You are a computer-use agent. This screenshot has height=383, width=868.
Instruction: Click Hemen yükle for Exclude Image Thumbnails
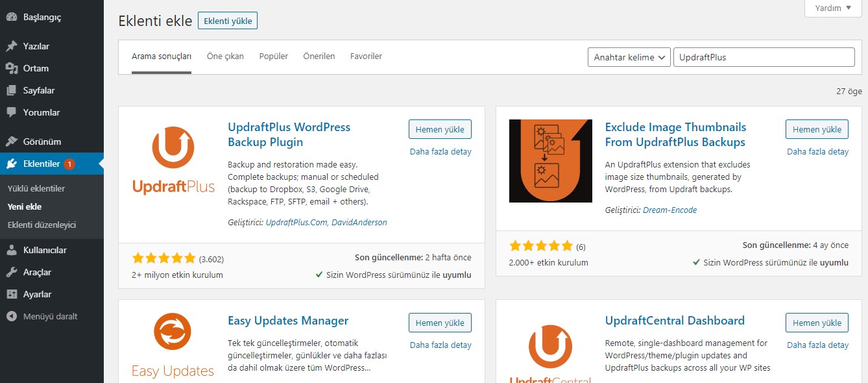coord(817,129)
